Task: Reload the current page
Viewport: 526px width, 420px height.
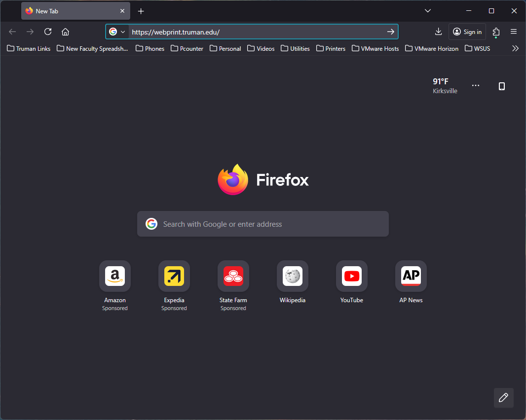Action: coord(48,32)
